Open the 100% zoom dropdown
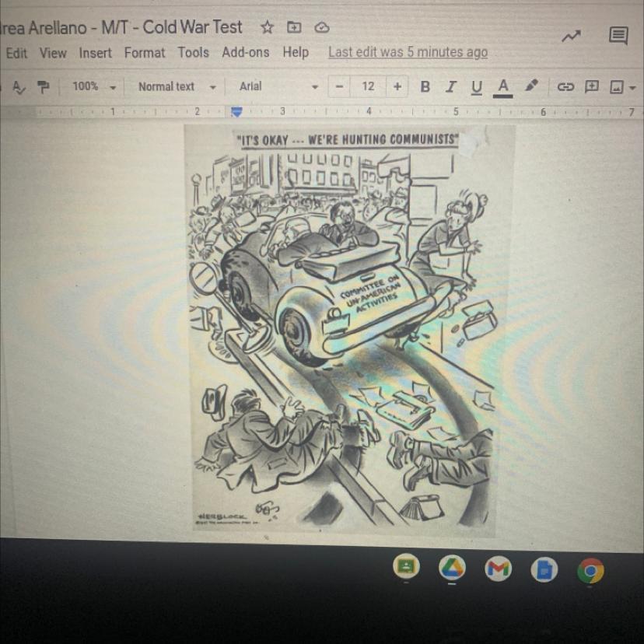This screenshot has width=644, height=644. point(94,86)
